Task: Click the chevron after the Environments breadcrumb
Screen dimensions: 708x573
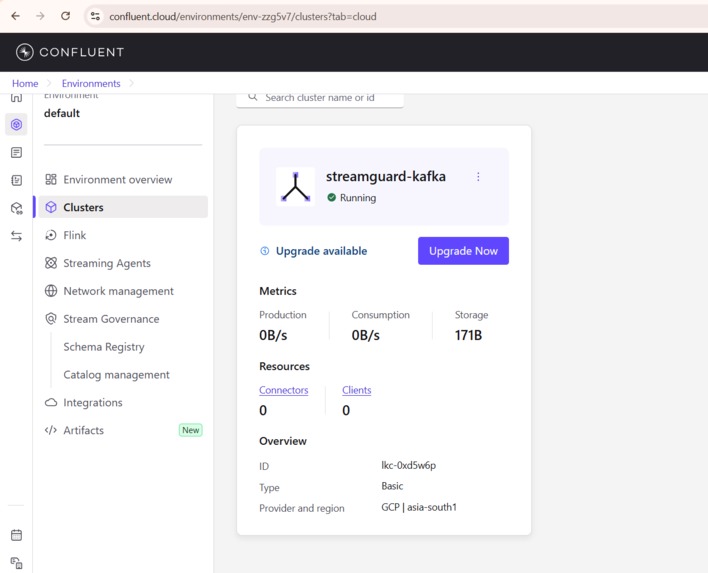Action: [131, 84]
